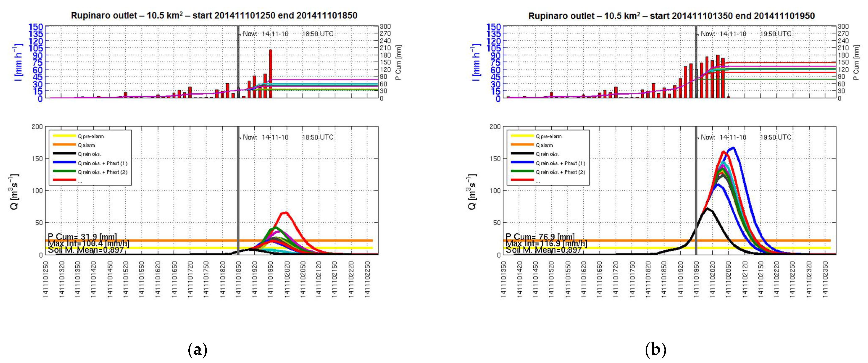Click the P Cum= 76.9 [mm] annotation
Image resolution: width=868 pixels, height=363 pixels.
click(540, 237)
